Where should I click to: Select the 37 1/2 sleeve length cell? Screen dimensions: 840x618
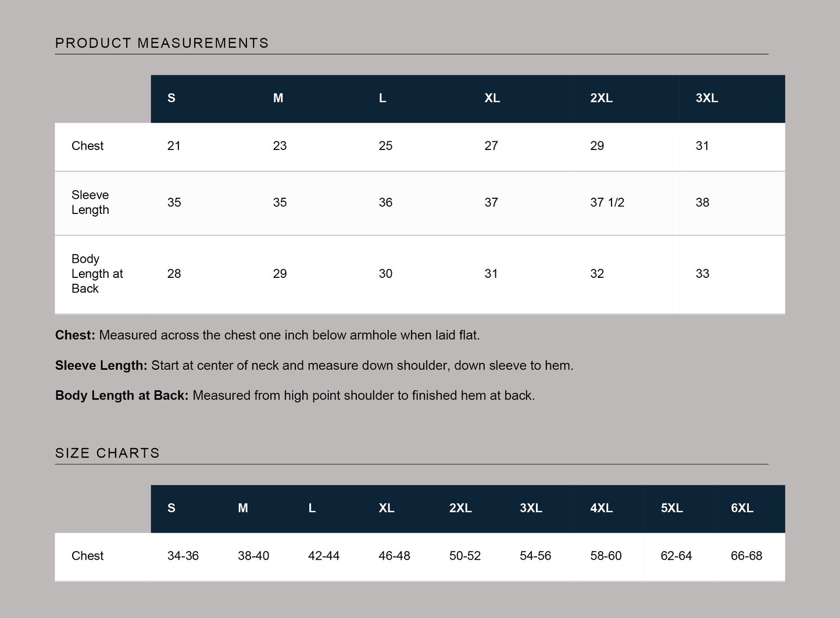607,202
